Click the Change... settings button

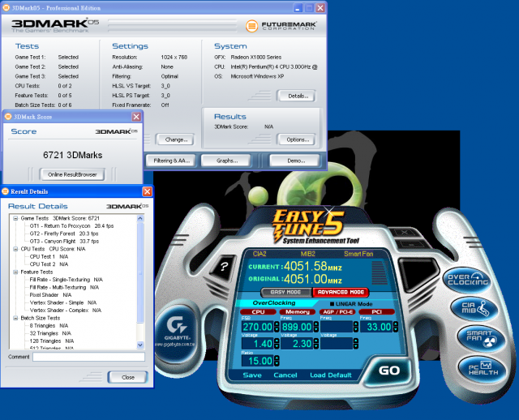(176, 139)
